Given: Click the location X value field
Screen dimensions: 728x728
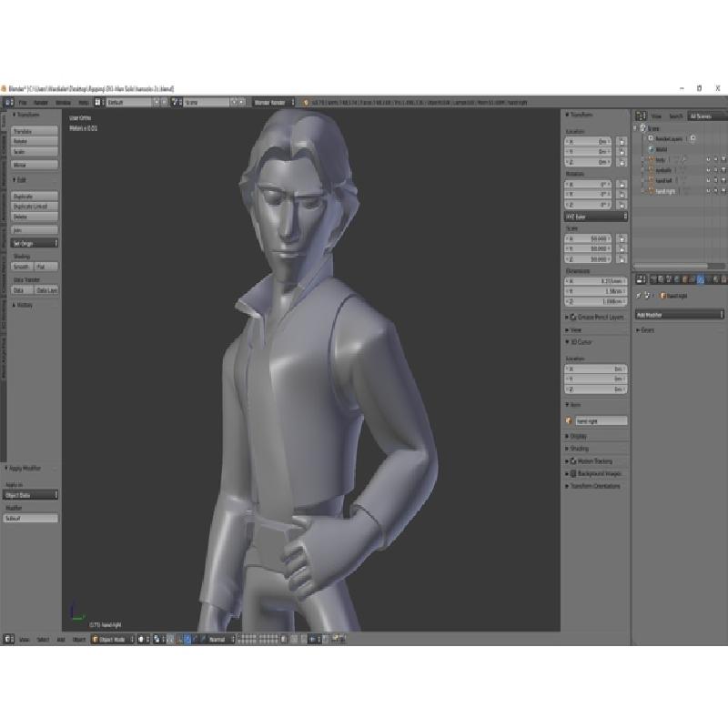Looking at the screenshot, I should [x=589, y=141].
